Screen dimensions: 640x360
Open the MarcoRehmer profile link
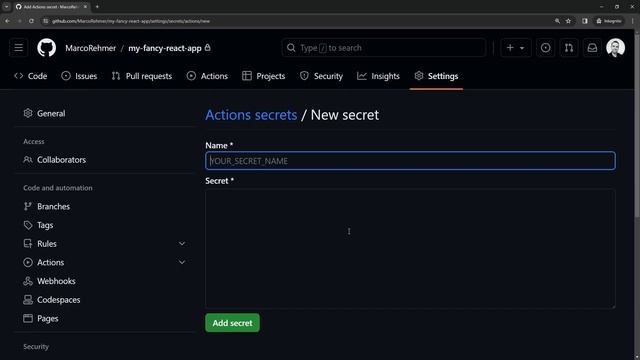coord(91,48)
